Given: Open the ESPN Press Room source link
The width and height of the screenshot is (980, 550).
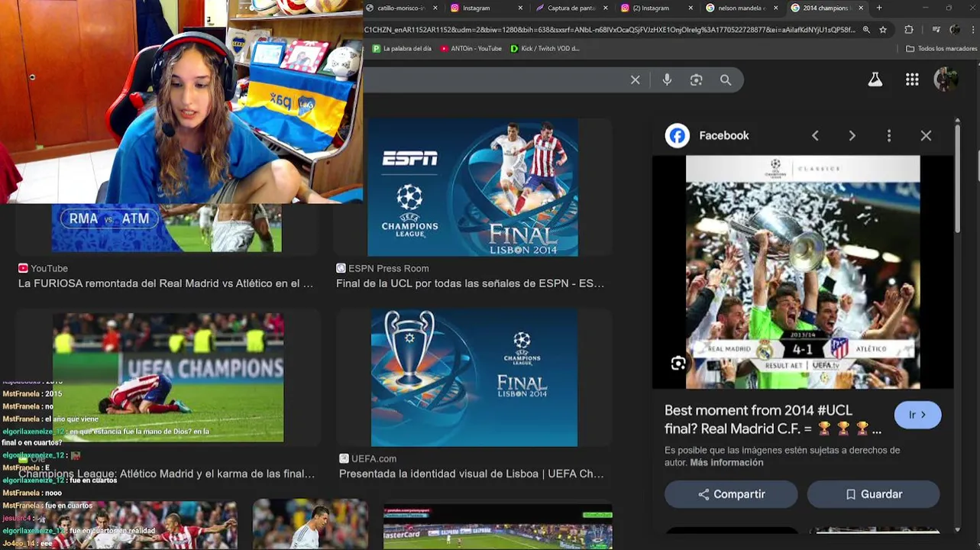Looking at the screenshot, I should (383, 268).
